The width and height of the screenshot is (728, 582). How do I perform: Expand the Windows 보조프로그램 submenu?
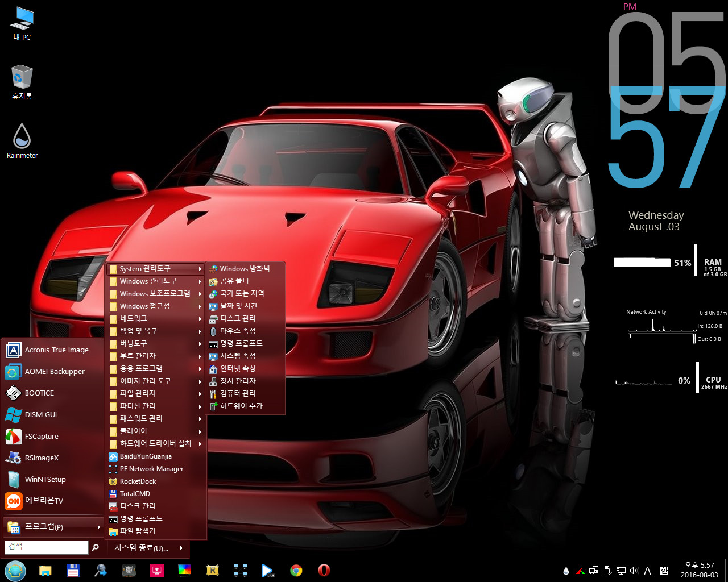[156, 294]
